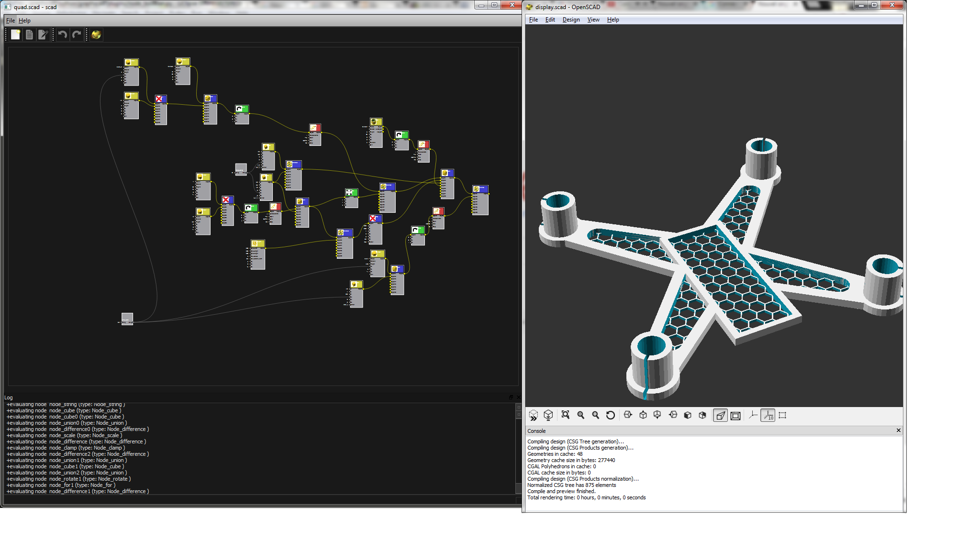Undo the last action in the node editor
Viewport: 980px width, 551px height.
point(63,34)
